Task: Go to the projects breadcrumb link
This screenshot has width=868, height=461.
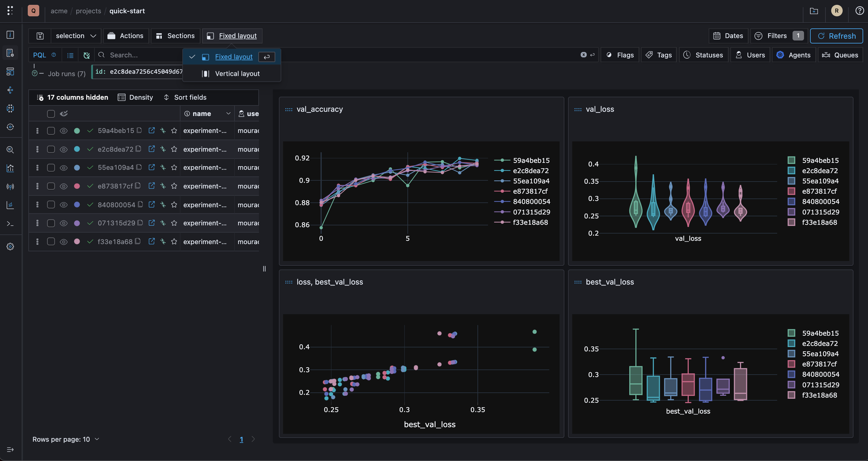Action: [88, 11]
